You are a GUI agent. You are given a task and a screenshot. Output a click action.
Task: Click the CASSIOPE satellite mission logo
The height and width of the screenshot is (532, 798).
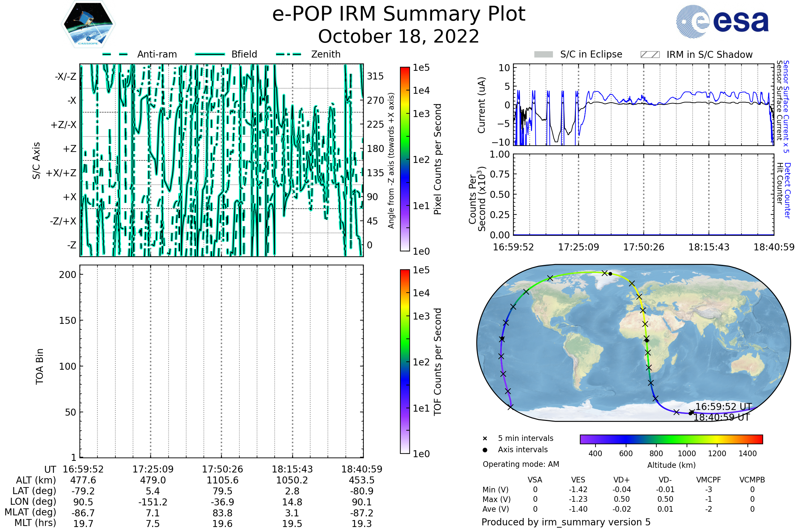coord(88,24)
